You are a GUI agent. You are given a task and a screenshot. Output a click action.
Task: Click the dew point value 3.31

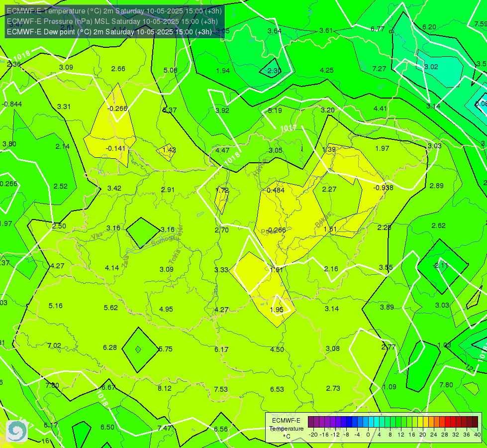tap(64, 107)
